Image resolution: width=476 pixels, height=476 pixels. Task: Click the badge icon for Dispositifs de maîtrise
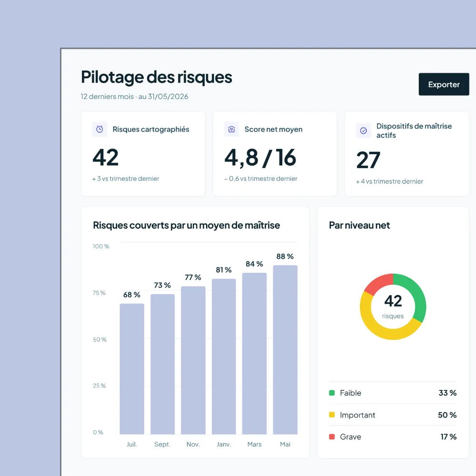[363, 130]
